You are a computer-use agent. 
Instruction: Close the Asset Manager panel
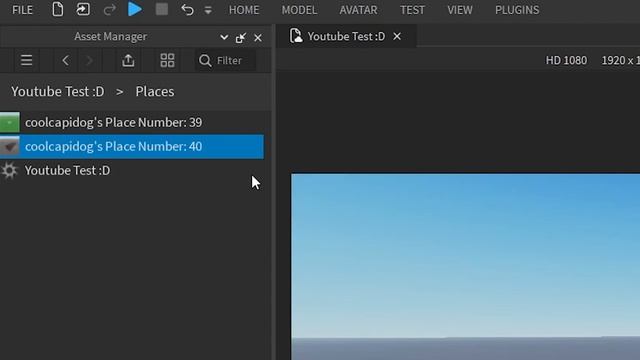click(258, 38)
